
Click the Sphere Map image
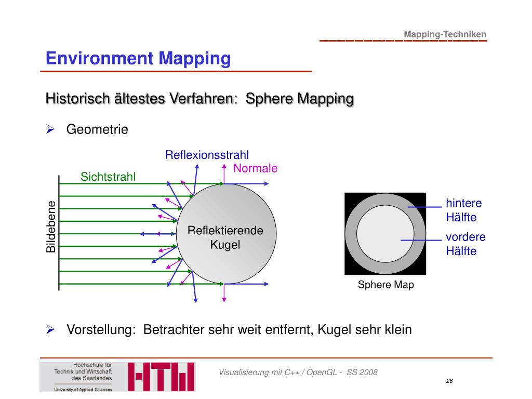click(x=385, y=234)
